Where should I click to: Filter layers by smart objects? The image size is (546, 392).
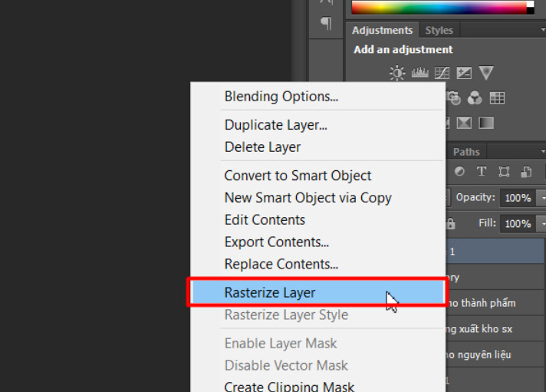pyautogui.click(x=526, y=171)
